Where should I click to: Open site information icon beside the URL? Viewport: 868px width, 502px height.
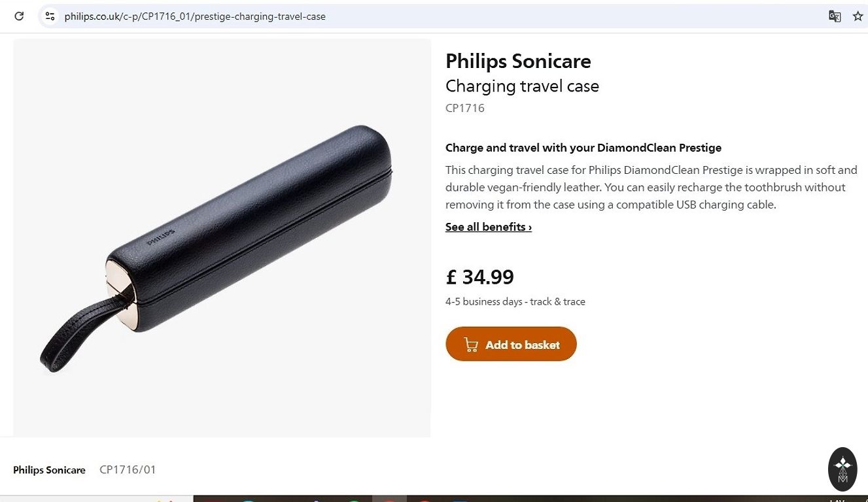pyautogui.click(x=50, y=16)
